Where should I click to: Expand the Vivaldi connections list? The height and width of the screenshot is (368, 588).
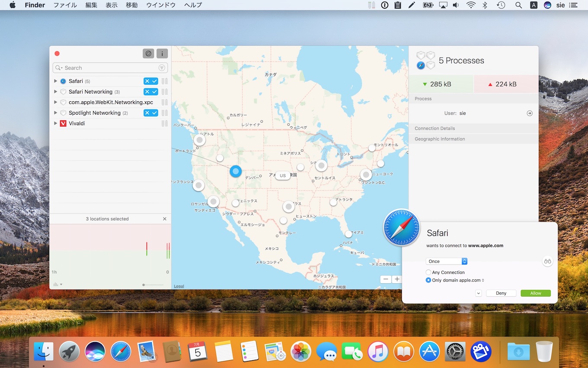coord(55,123)
